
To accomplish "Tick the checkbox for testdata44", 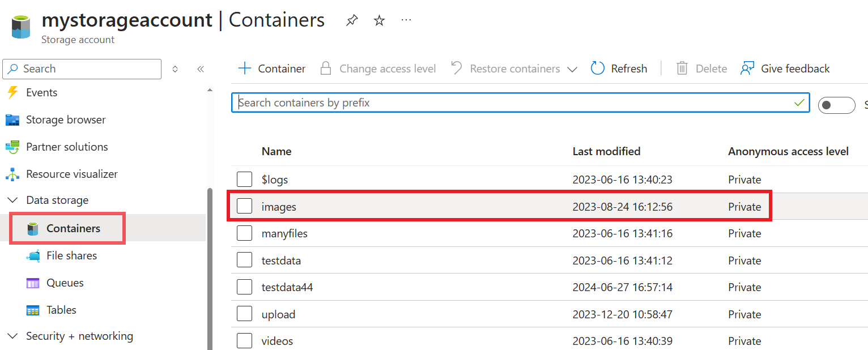I will (244, 287).
